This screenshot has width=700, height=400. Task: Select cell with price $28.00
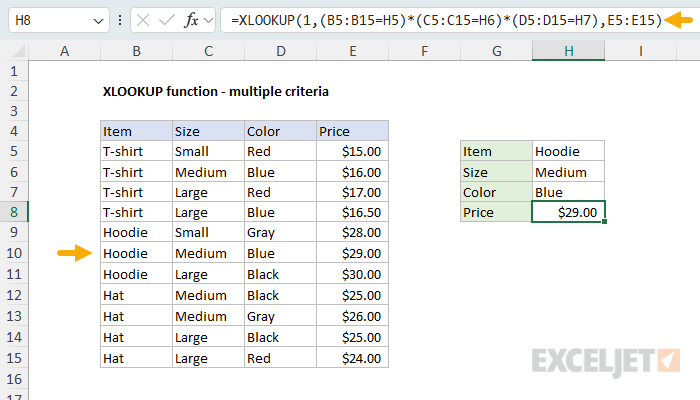click(x=353, y=232)
